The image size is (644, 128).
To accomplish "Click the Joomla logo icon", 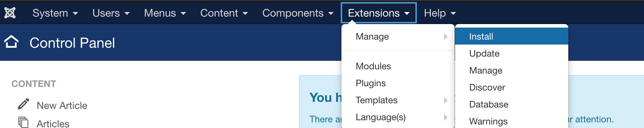I will [10, 13].
